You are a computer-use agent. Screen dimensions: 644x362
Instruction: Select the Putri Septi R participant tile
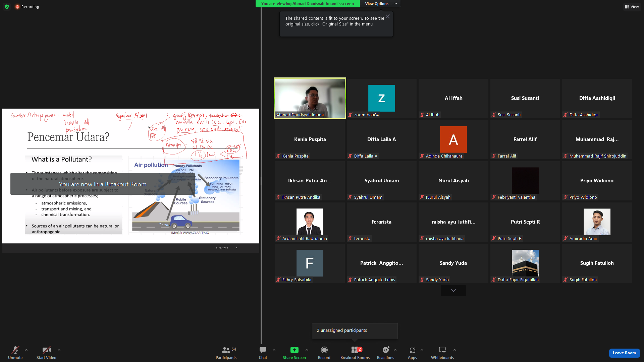tap(525, 222)
